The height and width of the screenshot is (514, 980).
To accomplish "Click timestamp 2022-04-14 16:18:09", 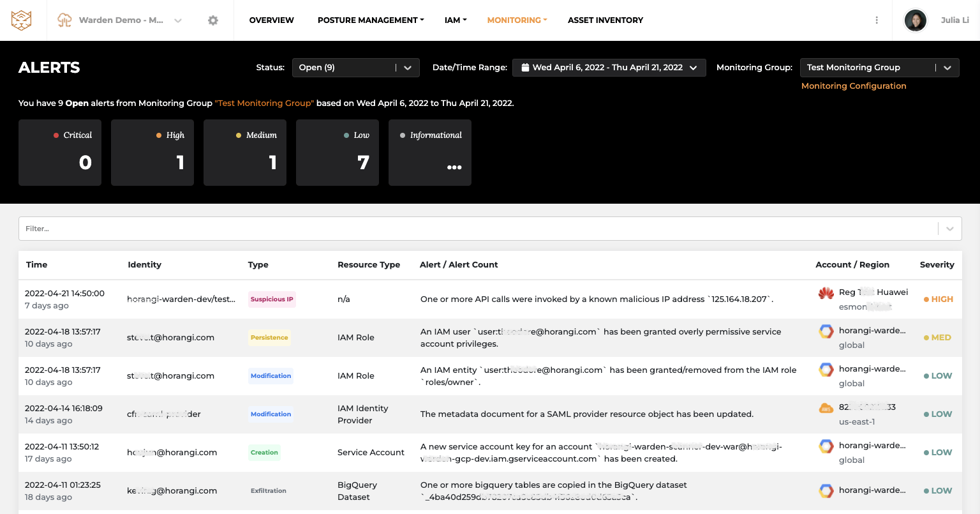I will [64, 408].
